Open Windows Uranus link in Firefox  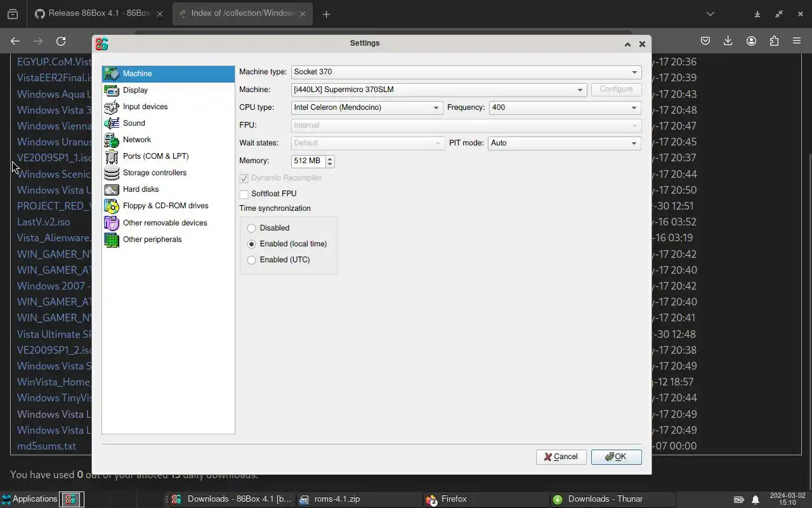point(55,142)
